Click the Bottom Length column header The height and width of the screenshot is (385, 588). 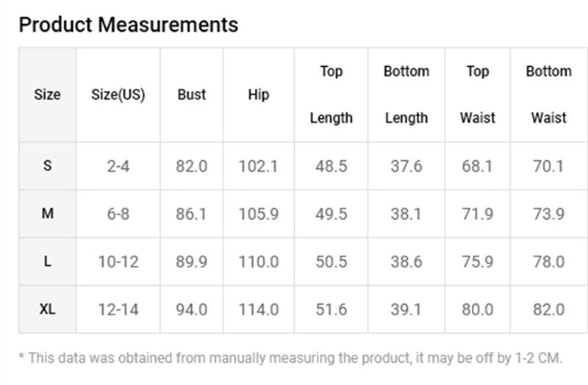(x=406, y=95)
